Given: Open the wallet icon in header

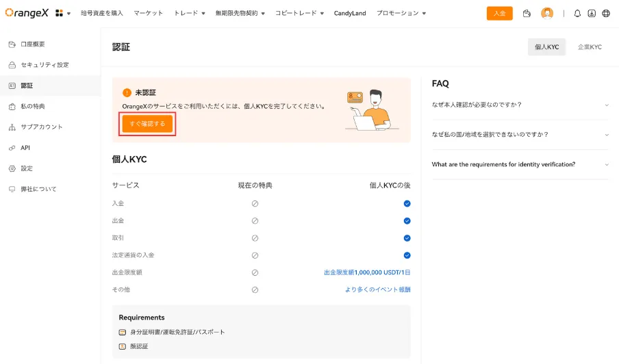Looking at the screenshot, I should pyautogui.click(x=527, y=14).
